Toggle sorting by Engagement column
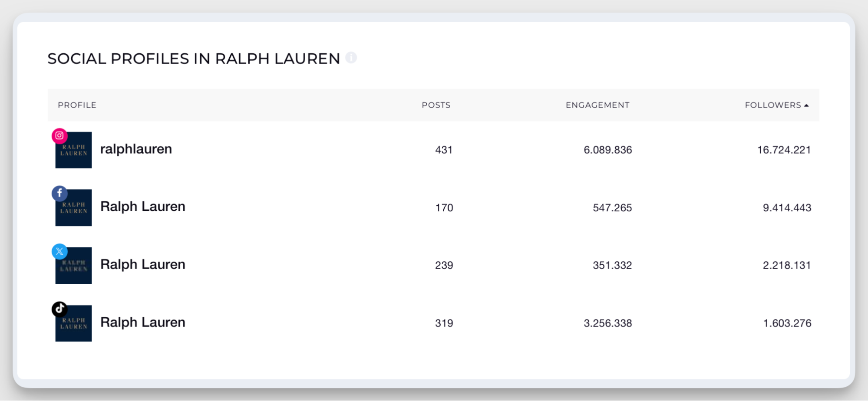This screenshot has width=868, height=401. tap(597, 105)
